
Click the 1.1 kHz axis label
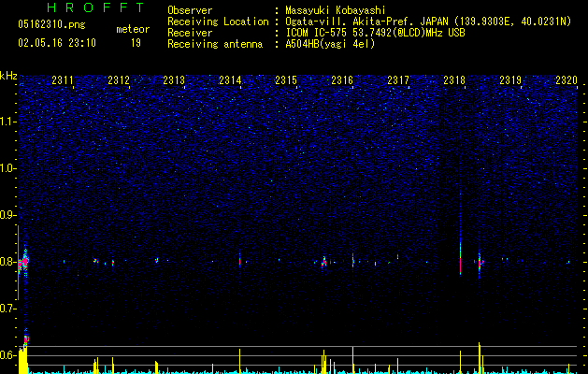click(x=8, y=122)
